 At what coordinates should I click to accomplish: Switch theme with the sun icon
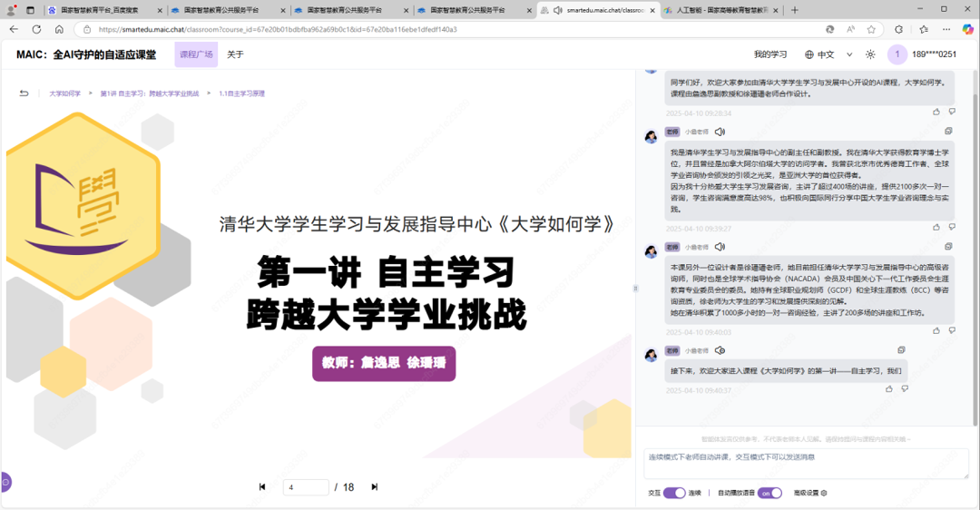pyautogui.click(x=870, y=54)
